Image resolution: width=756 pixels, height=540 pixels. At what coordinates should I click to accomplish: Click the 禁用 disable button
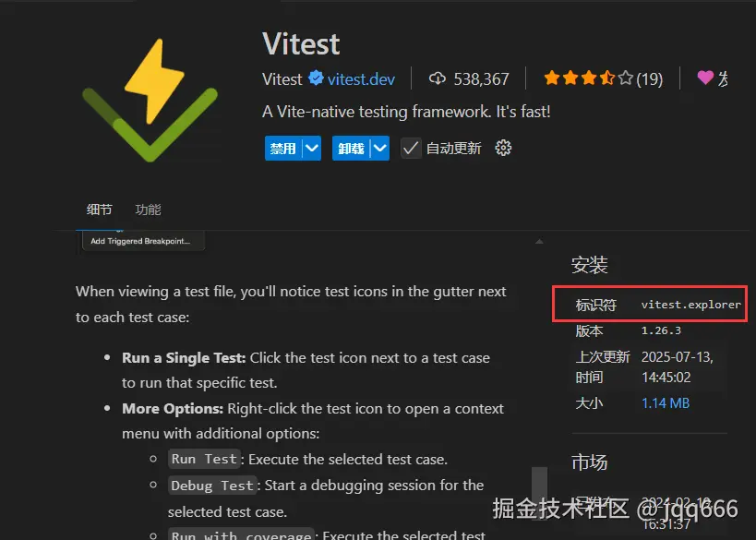283,148
